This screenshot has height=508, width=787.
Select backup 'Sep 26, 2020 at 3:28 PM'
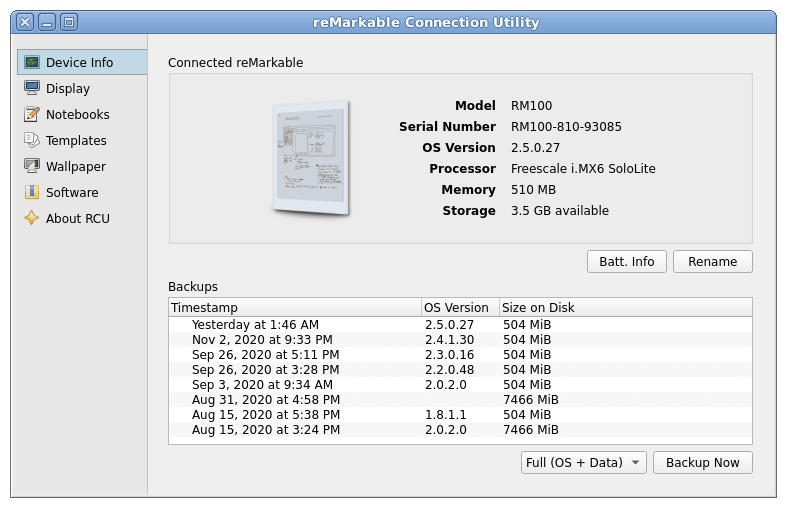[460, 370]
